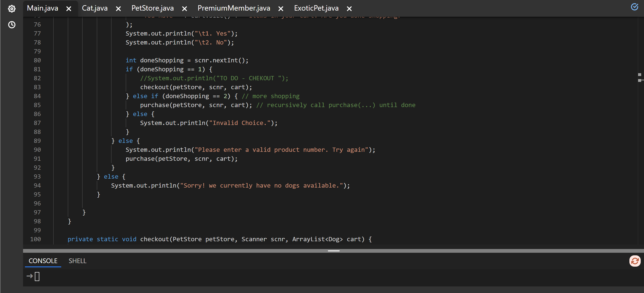Click the orange console refresh icon
The image size is (644, 293).
click(635, 261)
